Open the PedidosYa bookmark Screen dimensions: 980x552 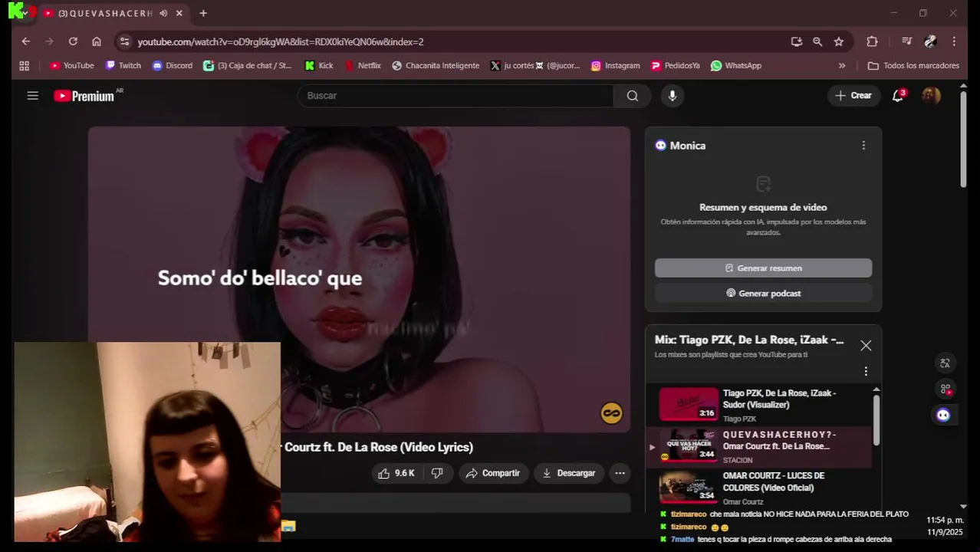[x=676, y=66]
